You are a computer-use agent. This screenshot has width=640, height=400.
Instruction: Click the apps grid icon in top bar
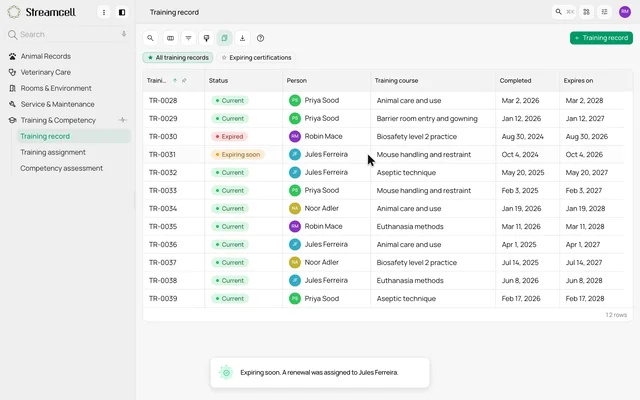(586, 12)
